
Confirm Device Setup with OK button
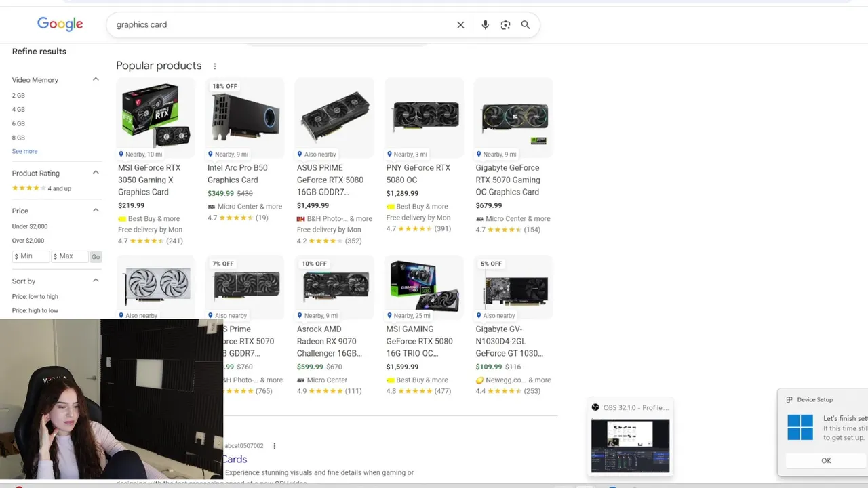826,461
